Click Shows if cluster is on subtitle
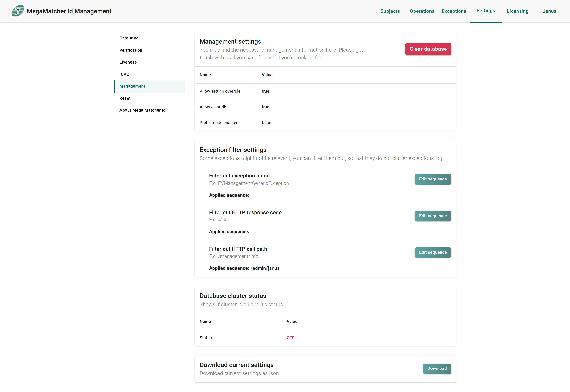 241,305
